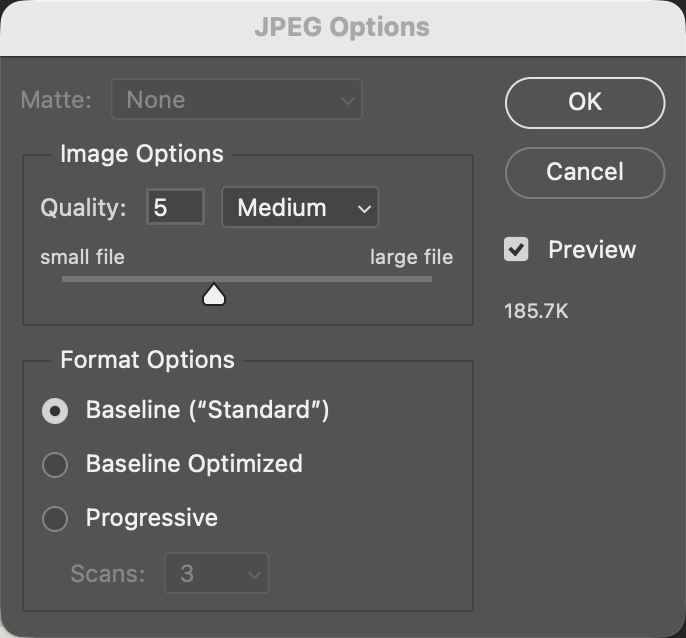
Task: Click the JPEG Options title bar text
Action: point(342,27)
